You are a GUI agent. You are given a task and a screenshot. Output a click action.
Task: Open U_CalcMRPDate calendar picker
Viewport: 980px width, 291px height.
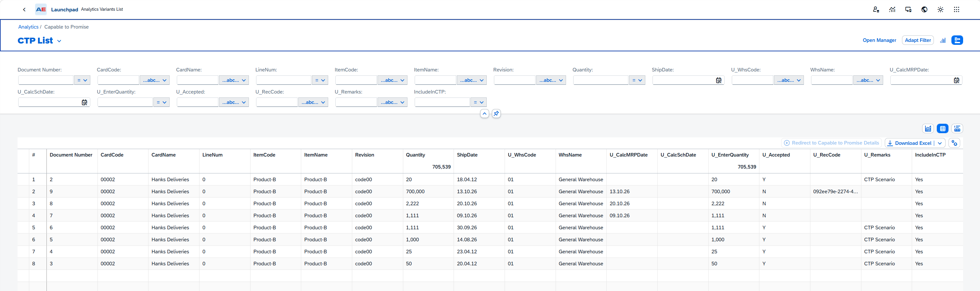point(956,80)
